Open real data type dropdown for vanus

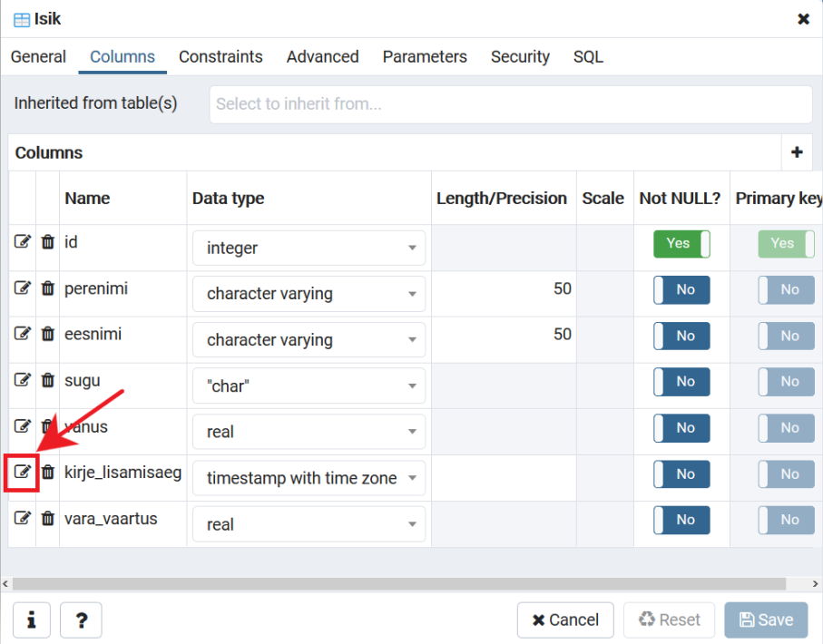click(309, 432)
